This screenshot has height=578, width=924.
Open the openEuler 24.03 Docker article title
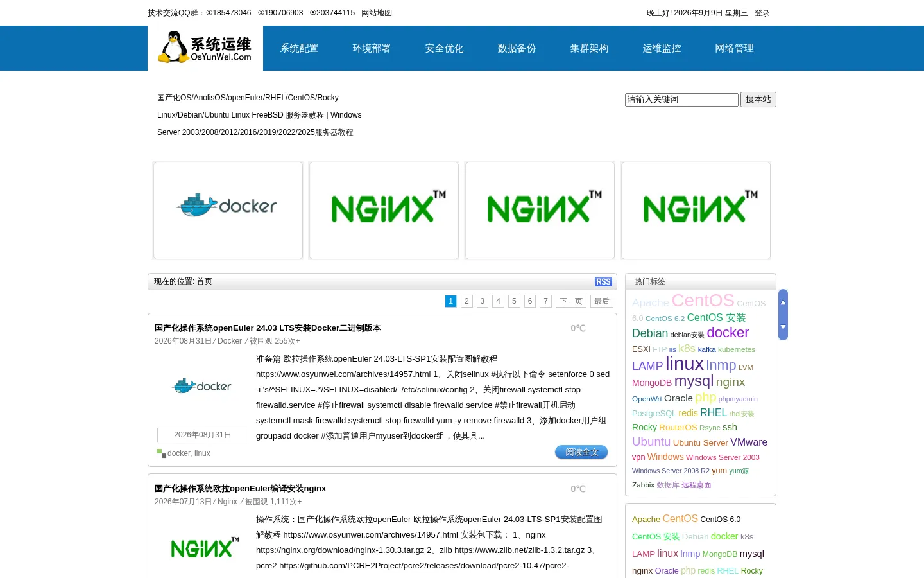click(x=268, y=328)
